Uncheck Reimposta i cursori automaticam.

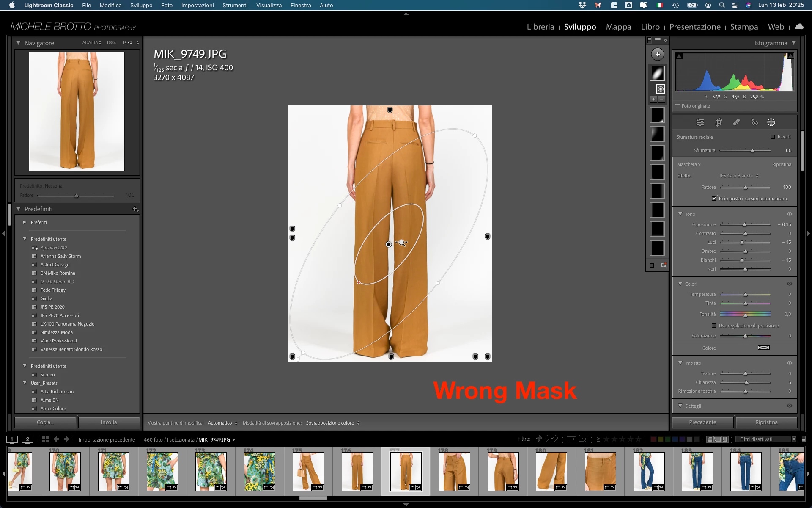(714, 198)
